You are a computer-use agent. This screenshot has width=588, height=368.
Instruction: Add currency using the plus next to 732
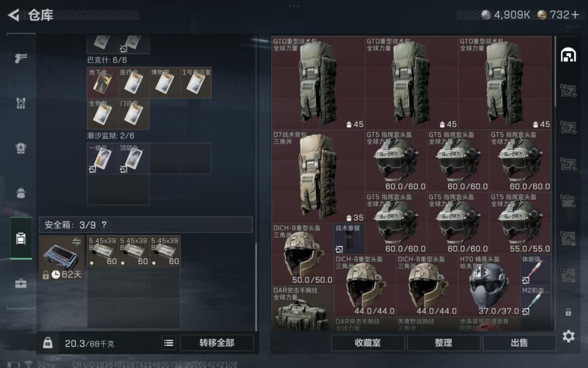tap(575, 15)
